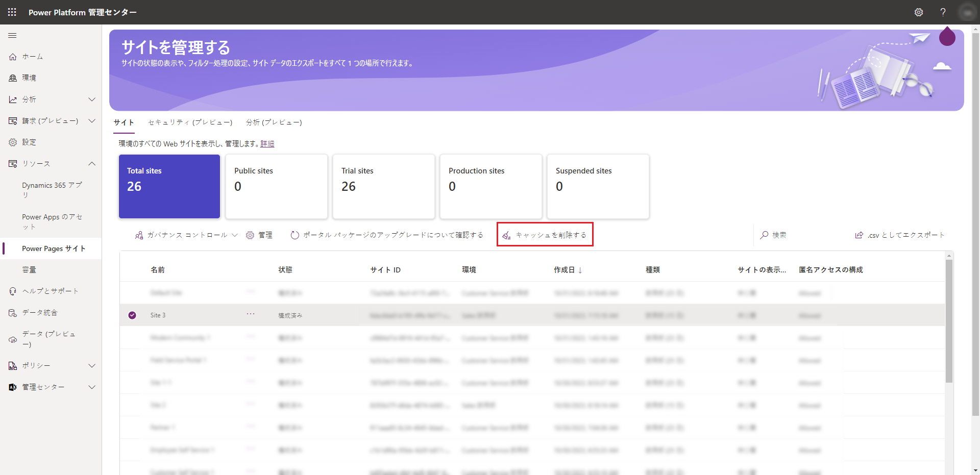Open the Site 3 more options ellipsis
The image size is (980, 475).
tap(251, 314)
